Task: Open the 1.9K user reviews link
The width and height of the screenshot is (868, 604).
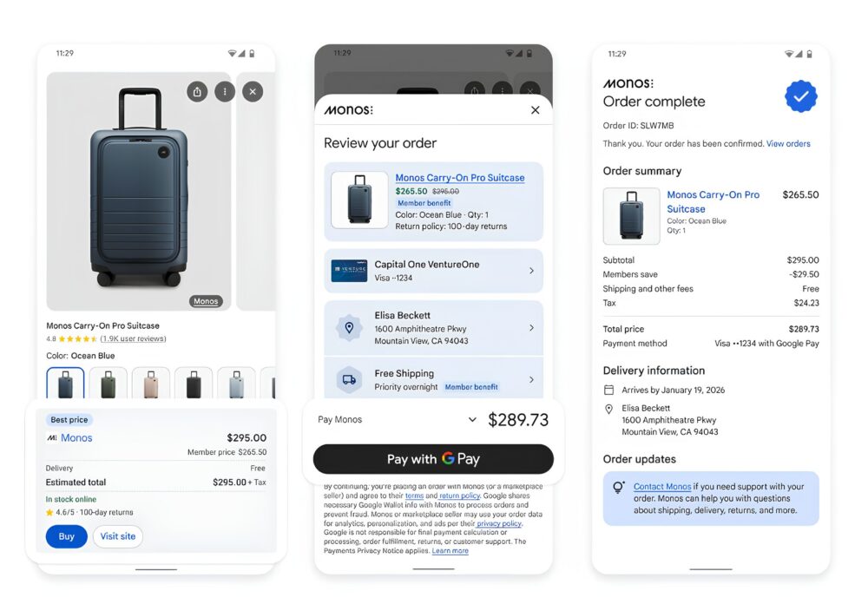Action: 133,338
